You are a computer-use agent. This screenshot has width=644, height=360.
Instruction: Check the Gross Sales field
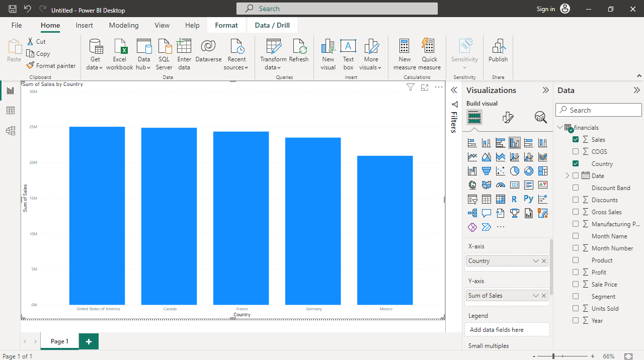[576, 212]
